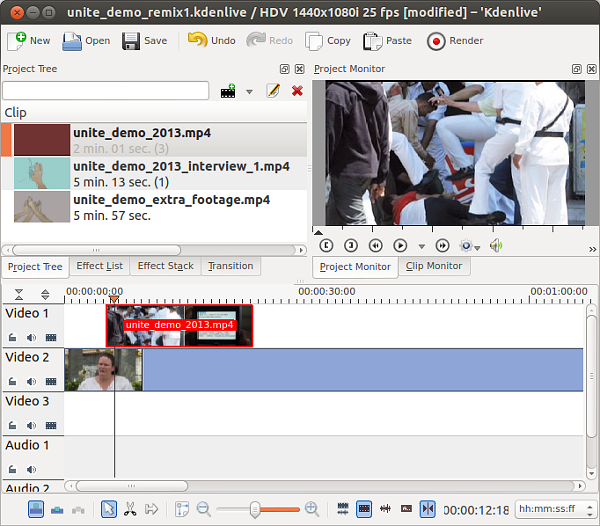Switch to the Effect List tab
Screen dimensions: 600x526
(x=100, y=266)
